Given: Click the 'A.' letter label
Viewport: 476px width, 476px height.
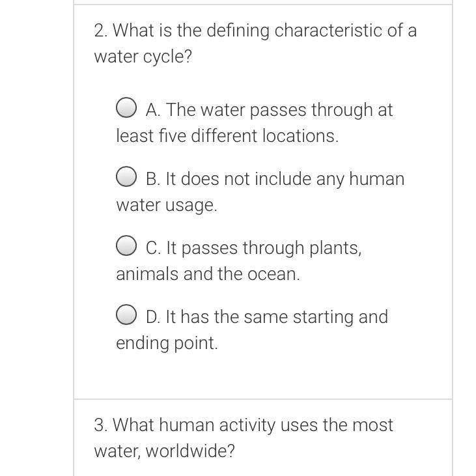Looking at the screenshot, I should click(x=154, y=110).
